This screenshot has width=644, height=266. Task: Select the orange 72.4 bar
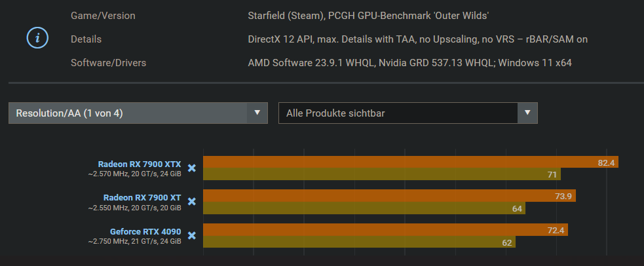[385, 230]
